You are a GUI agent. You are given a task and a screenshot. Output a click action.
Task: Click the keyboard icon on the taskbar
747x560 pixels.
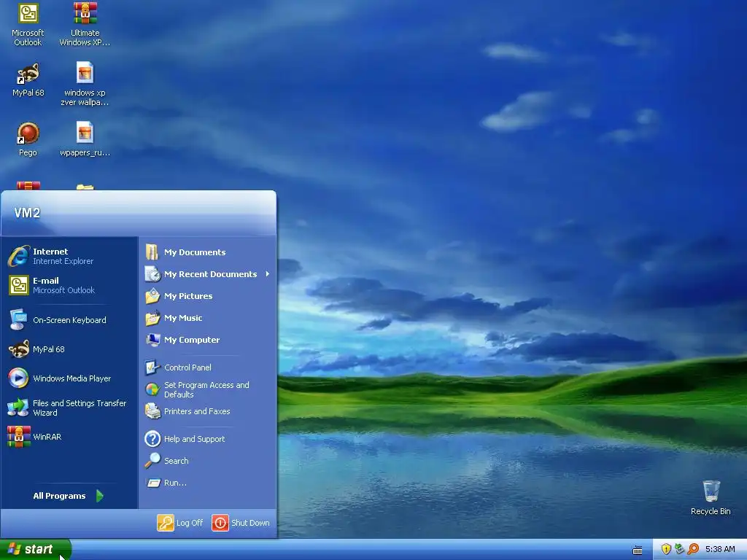click(x=638, y=550)
